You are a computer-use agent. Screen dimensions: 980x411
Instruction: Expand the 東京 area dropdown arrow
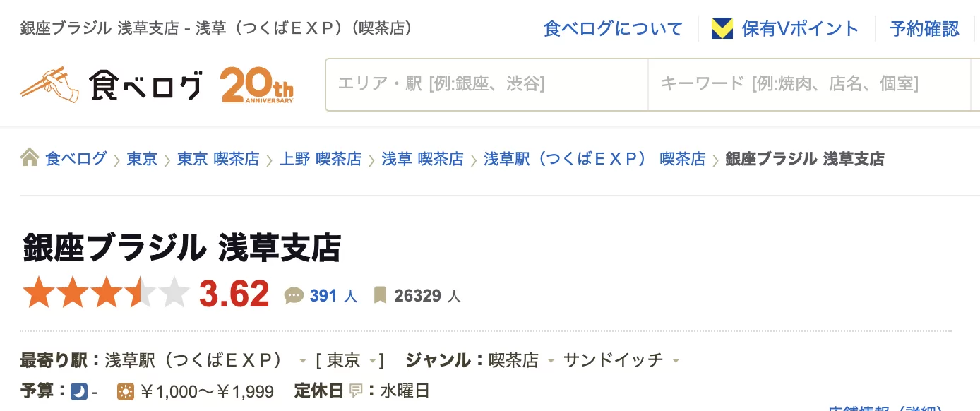pos(372,362)
